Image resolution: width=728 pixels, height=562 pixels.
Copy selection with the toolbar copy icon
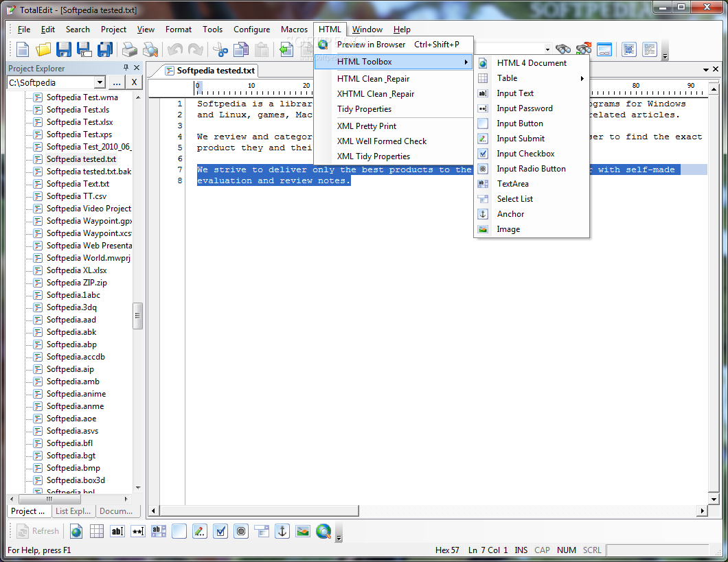click(241, 49)
